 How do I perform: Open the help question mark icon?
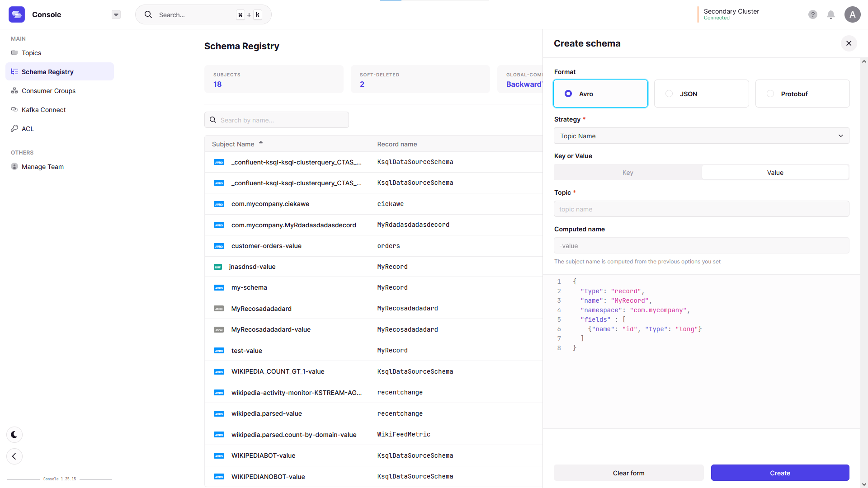click(813, 14)
